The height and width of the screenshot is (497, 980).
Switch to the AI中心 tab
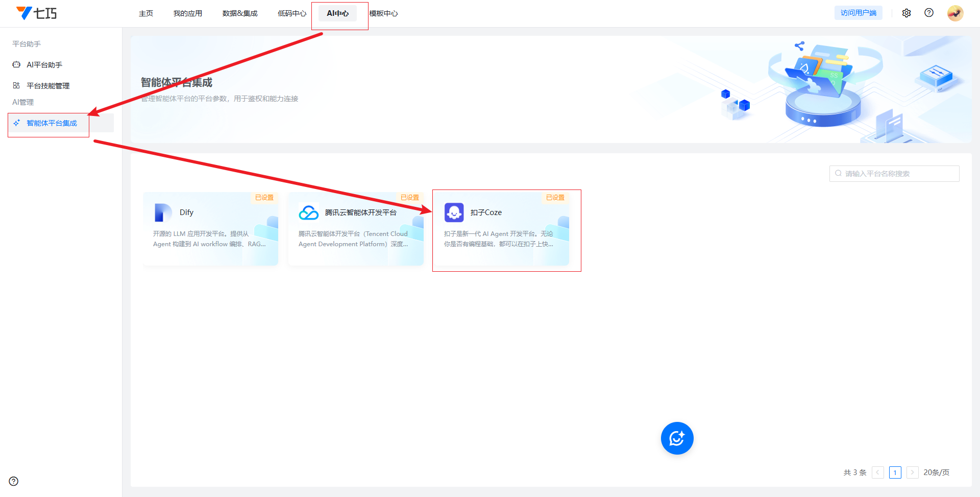(337, 13)
